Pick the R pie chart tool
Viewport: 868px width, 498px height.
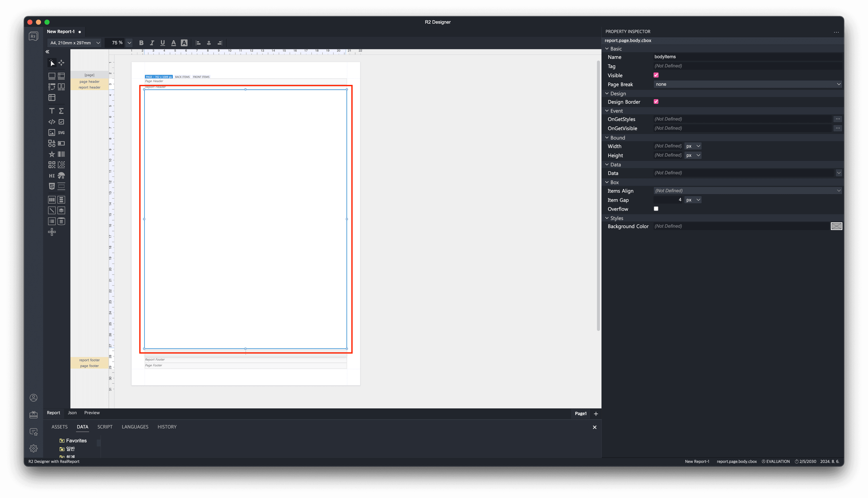pos(61,176)
